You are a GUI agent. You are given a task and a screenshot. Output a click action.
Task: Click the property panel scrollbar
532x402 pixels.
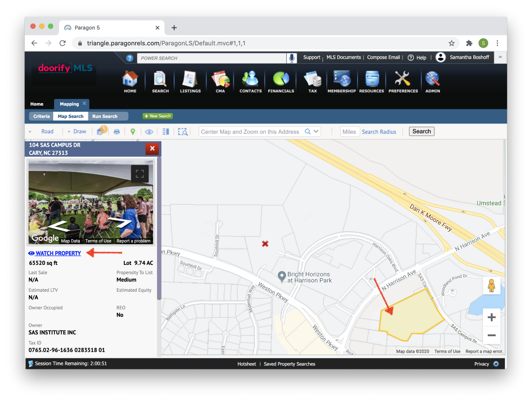(159, 228)
